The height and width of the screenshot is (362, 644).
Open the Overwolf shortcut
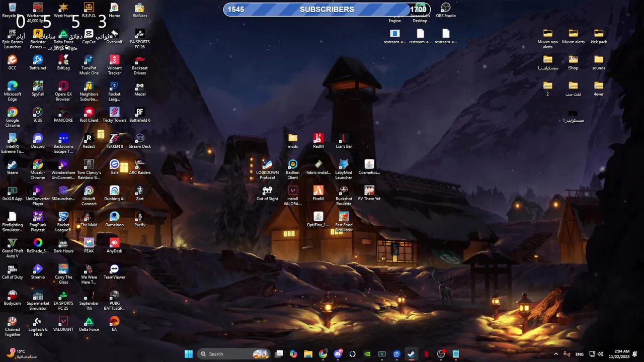pyautogui.click(x=114, y=36)
